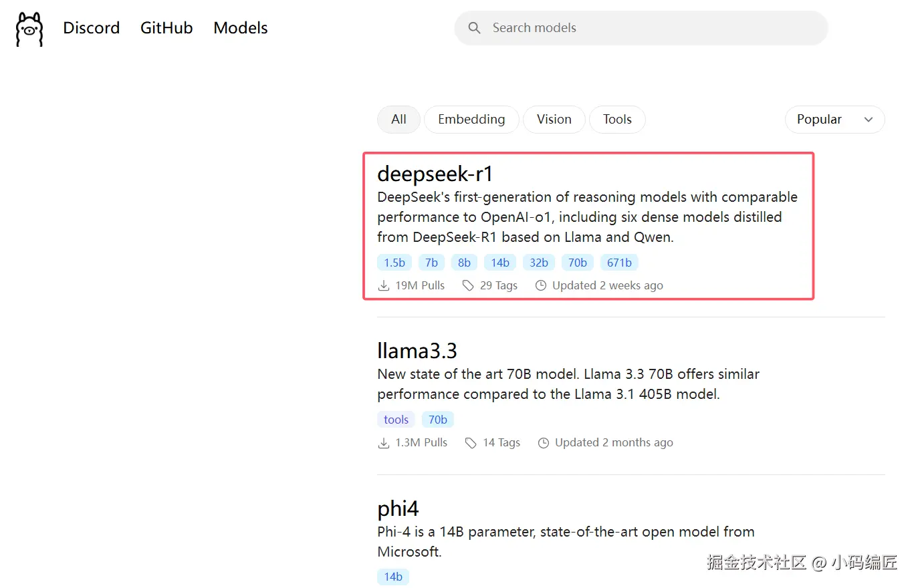This screenshot has height=588, width=914.
Task: Select the Tools filter tab
Action: pyautogui.click(x=617, y=120)
